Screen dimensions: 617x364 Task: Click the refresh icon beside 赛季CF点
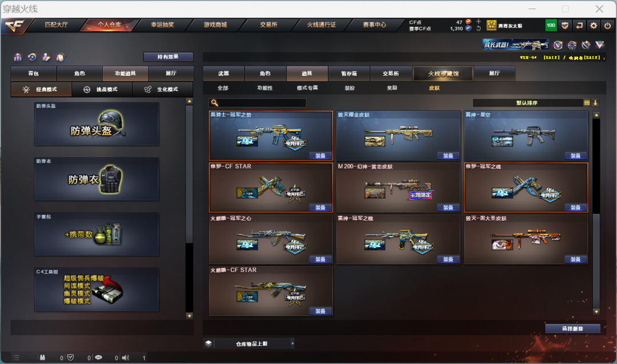pyautogui.click(x=479, y=29)
